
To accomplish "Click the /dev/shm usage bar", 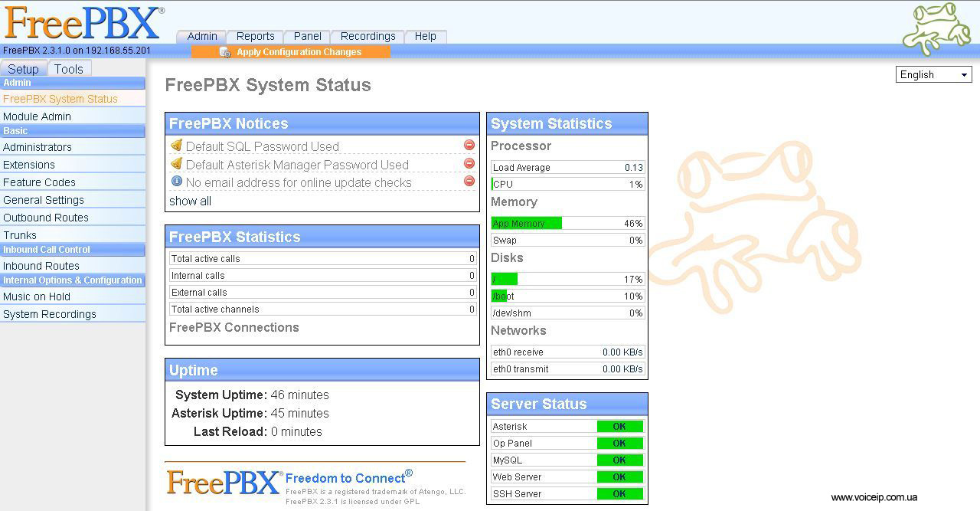I will click(567, 313).
